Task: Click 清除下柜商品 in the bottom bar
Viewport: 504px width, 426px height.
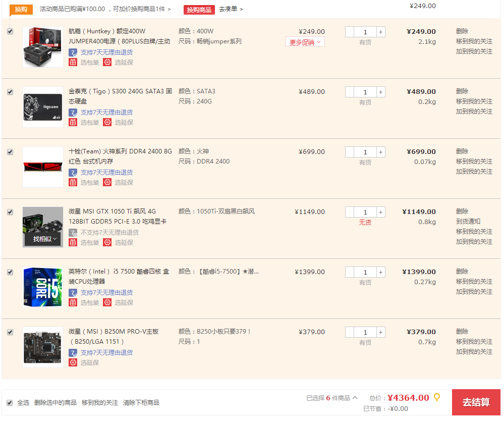Action: coord(141,403)
